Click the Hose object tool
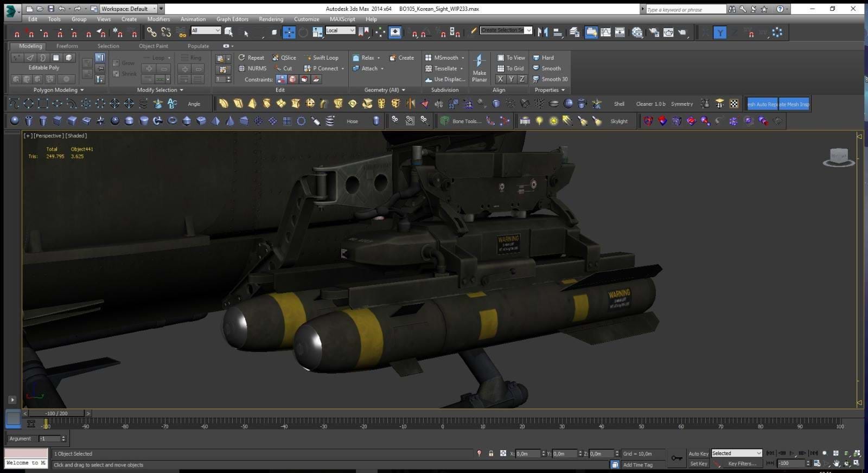The image size is (868, 473). click(352, 122)
